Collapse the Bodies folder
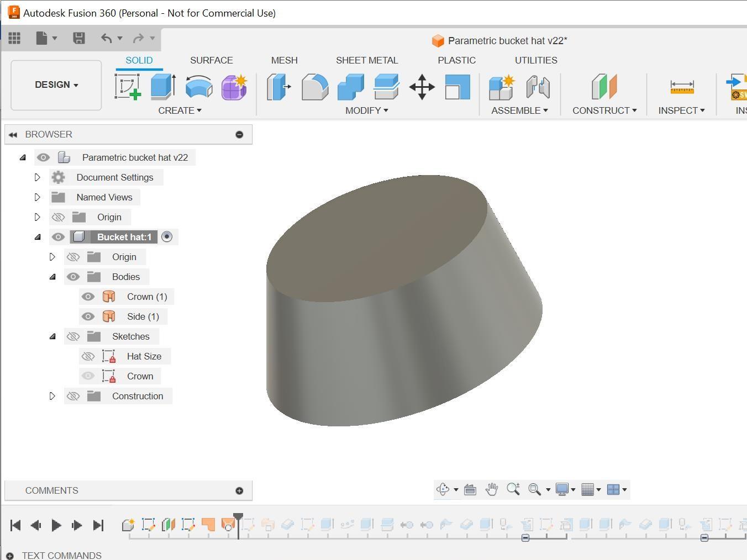Screen dimensions: 747x560 coord(52,277)
